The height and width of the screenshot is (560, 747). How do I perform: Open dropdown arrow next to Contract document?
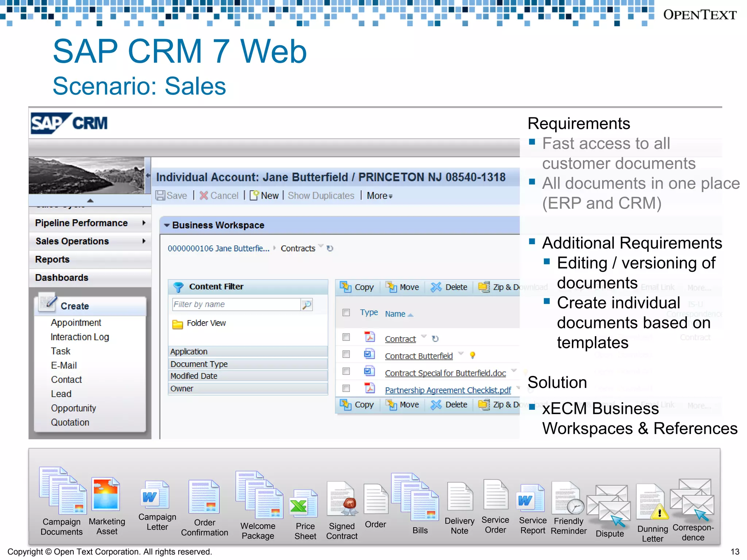coord(424,336)
